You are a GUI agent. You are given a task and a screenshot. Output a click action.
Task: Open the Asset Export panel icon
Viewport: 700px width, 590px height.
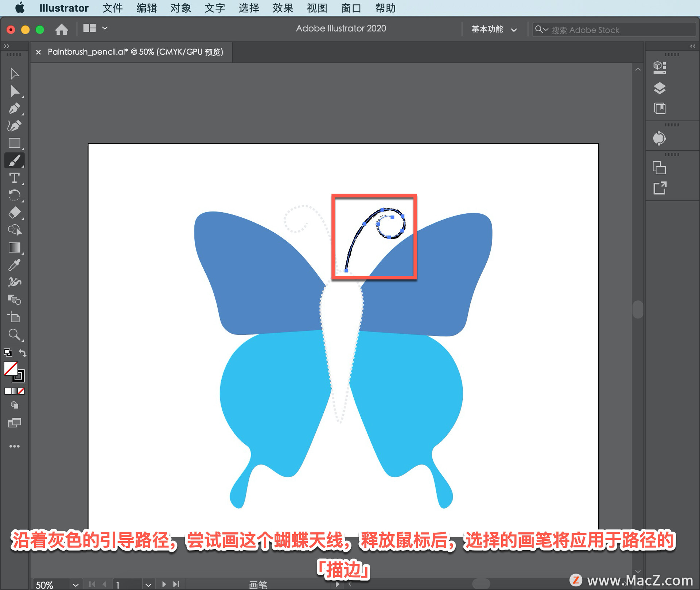click(660, 188)
